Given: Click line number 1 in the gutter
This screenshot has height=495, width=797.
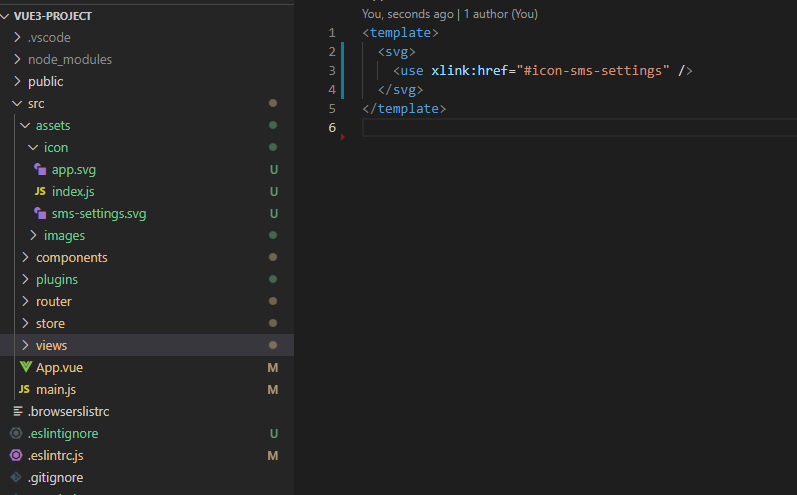Looking at the screenshot, I should [x=332, y=33].
